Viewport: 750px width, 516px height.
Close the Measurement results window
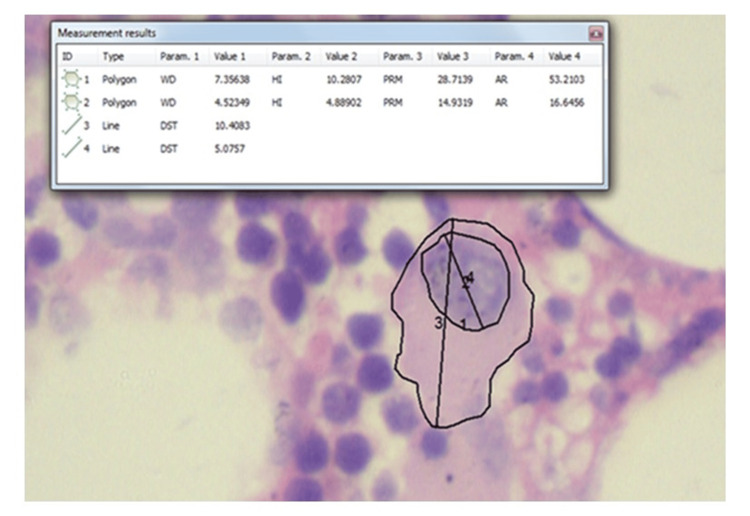[596, 33]
